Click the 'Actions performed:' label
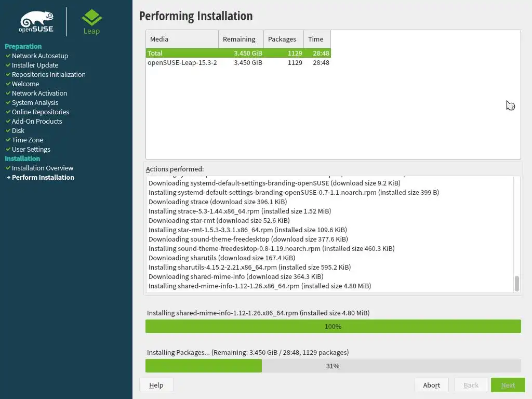532x399 pixels. pyautogui.click(x=175, y=169)
